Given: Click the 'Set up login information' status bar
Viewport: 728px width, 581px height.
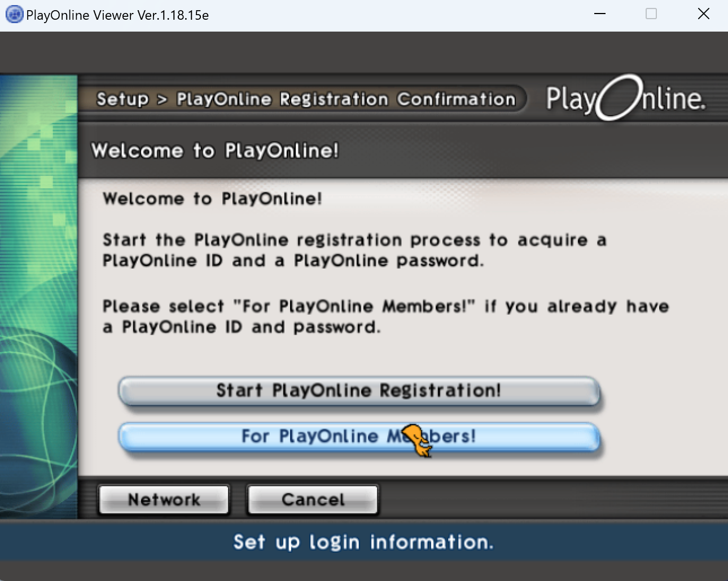Looking at the screenshot, I should tap(363, 542).
